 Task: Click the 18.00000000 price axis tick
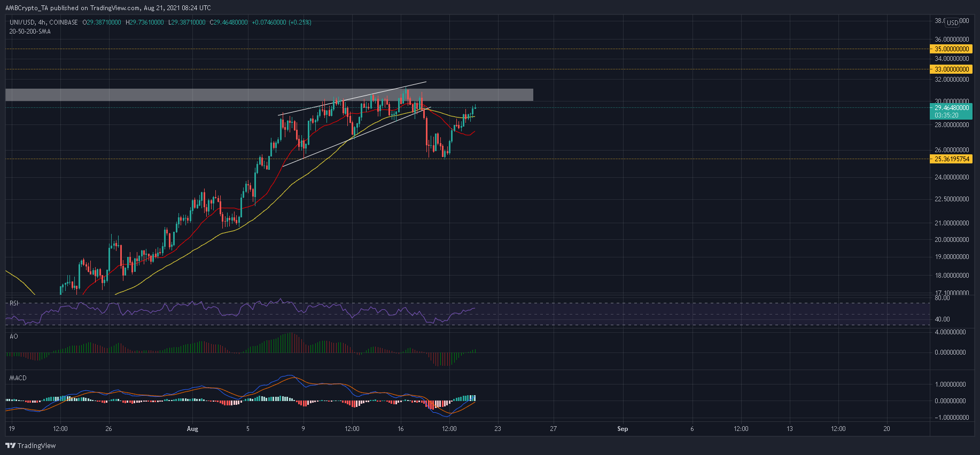pos(952,276)
